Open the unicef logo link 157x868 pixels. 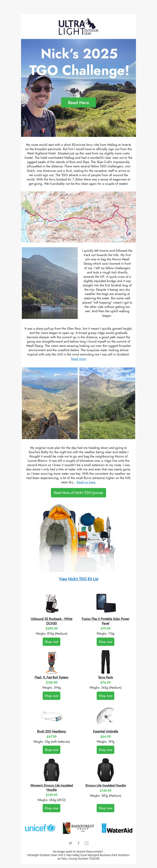[x=40, y=828]
